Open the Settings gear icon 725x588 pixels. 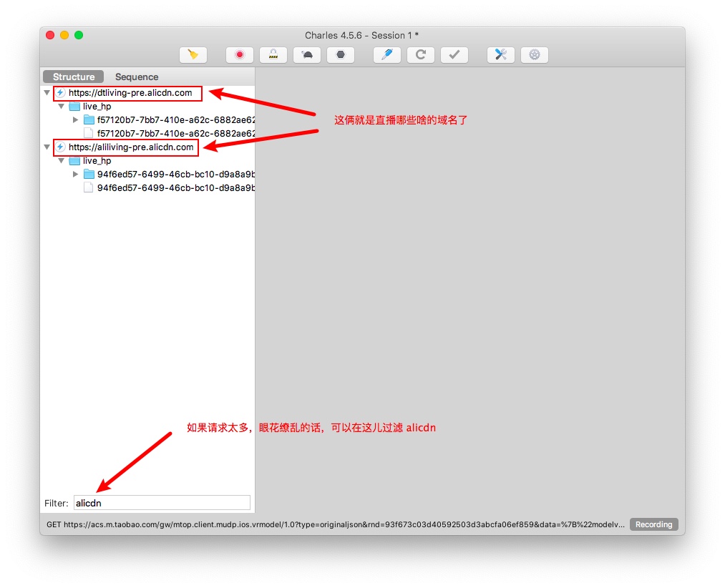(x=534, y=54)
